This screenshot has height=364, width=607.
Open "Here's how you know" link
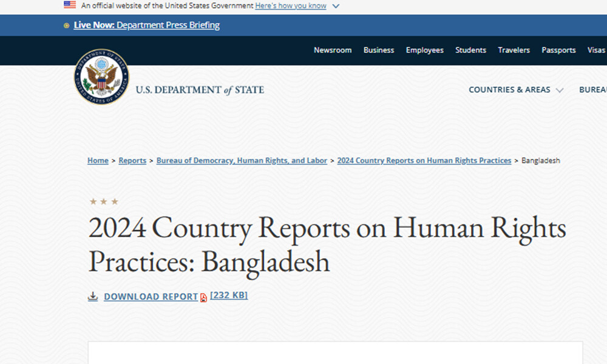coord(290,6)
